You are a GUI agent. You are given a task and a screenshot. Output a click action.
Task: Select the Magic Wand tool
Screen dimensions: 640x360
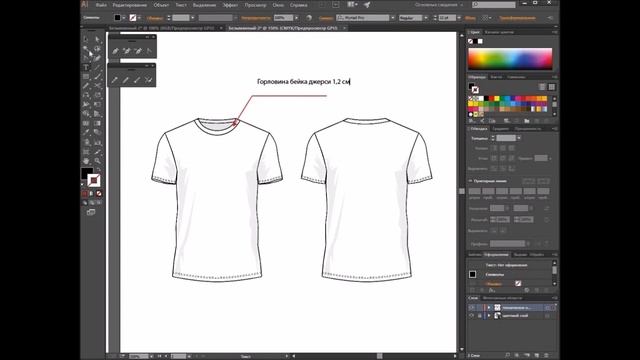click(86, 49)
